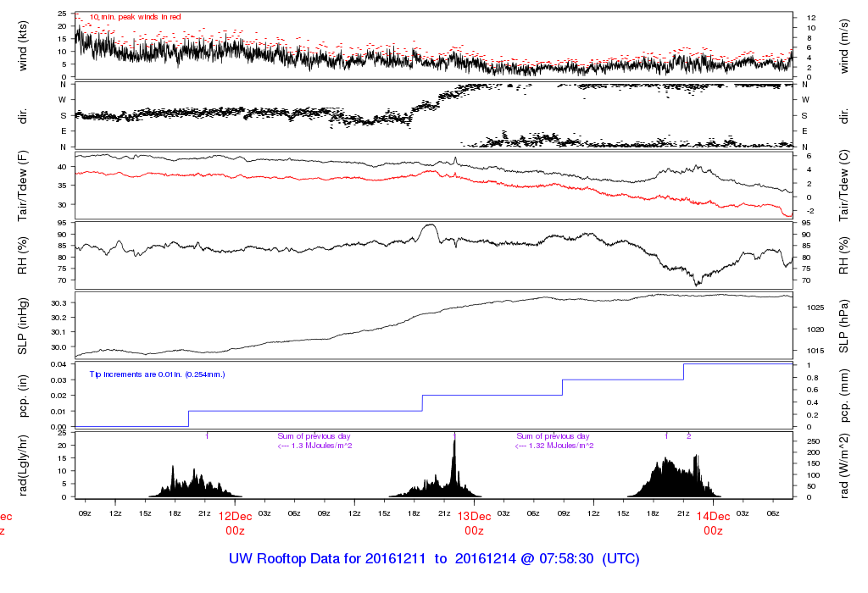
Task: Click the '13Dec' date label
Action: pyautogui.click(x=474, y=516)
